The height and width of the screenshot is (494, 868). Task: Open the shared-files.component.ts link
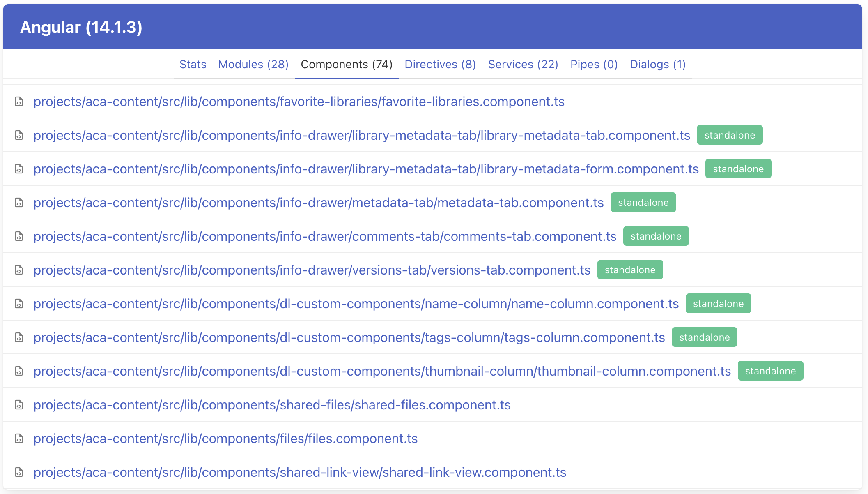pos(272,404)
